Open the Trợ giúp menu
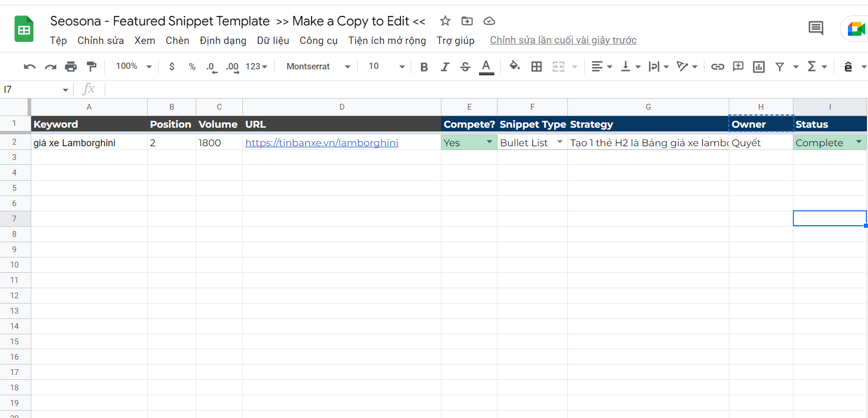 point(455,40)
